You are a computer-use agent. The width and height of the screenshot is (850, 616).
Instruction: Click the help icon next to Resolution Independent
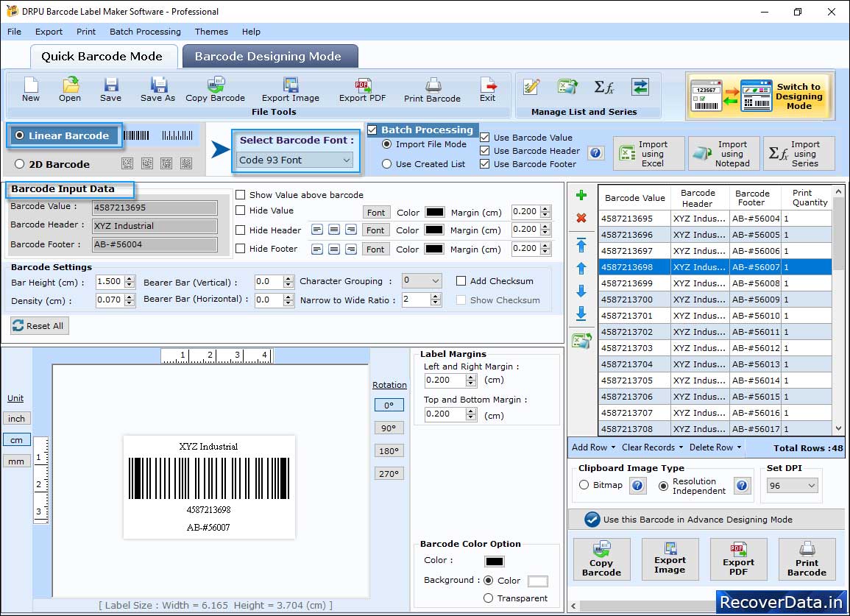click(x=742, y=485)
